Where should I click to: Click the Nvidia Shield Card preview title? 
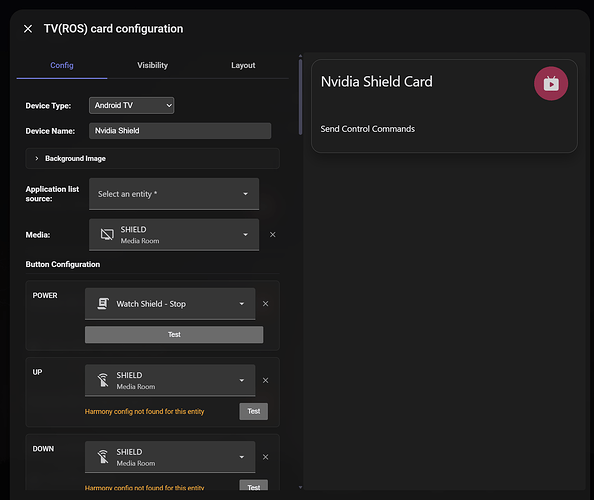tap(377, 82)
